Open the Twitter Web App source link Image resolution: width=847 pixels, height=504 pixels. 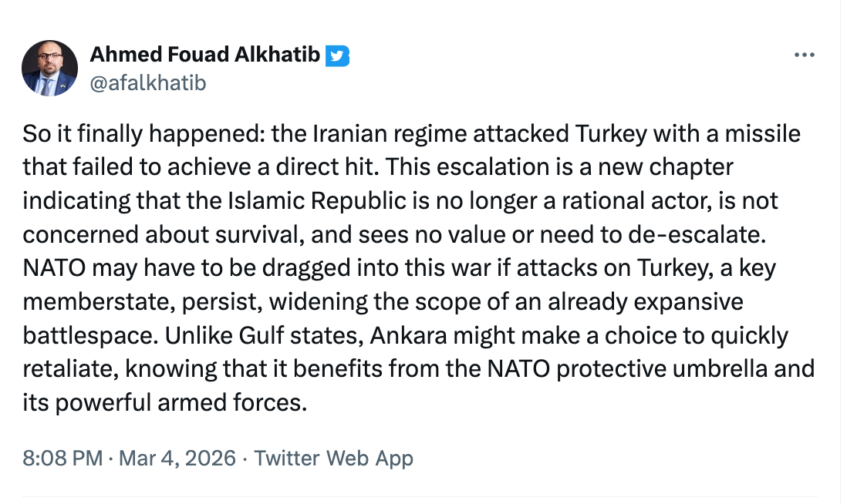click(333, 458)
